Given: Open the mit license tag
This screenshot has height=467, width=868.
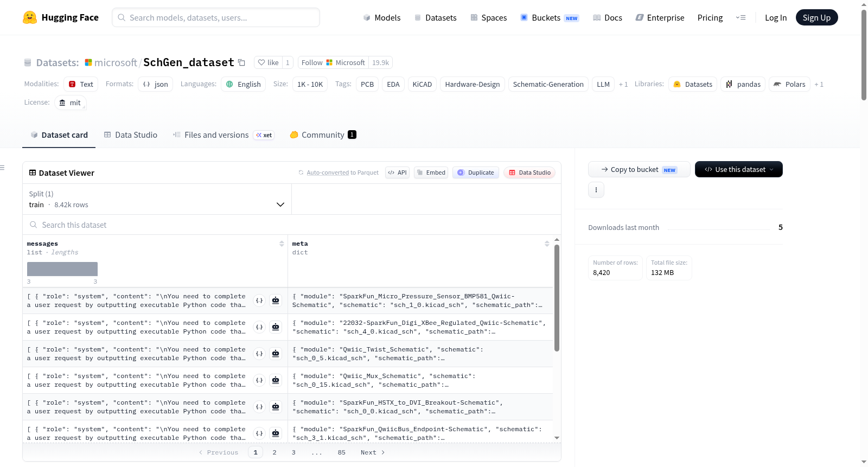Looking at the screenshot, I should click(x=71, y=103).
